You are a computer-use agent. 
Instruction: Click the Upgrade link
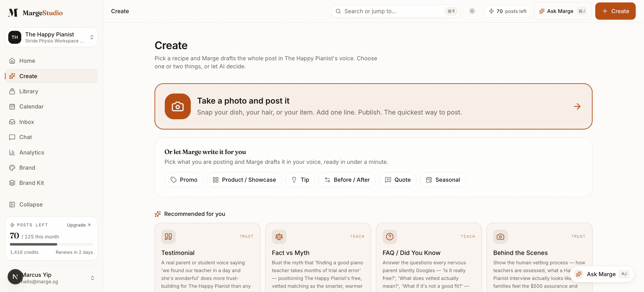point(79,225)
